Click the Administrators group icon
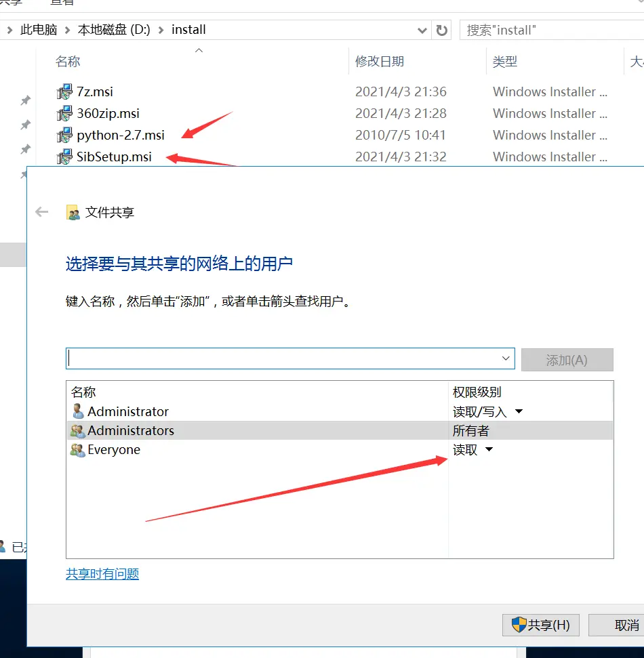 click(x=78, y=430)
